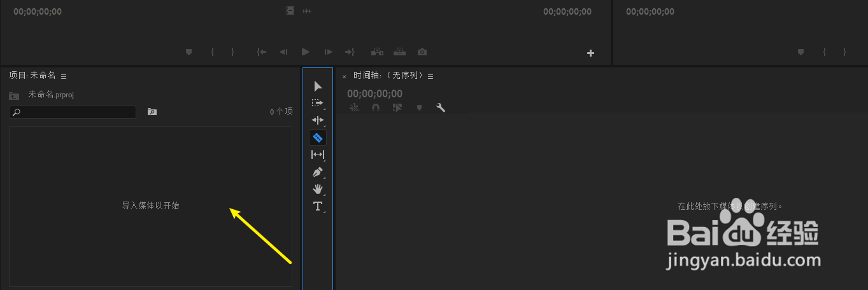Click the Program monitor timecode
Screen dimensions: 868x290
click(650, 11)
